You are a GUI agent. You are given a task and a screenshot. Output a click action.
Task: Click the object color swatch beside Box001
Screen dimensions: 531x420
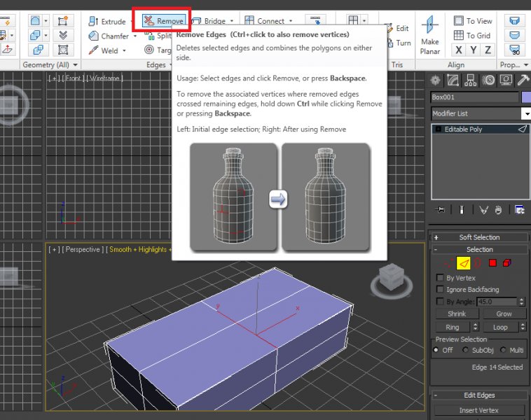526,97
